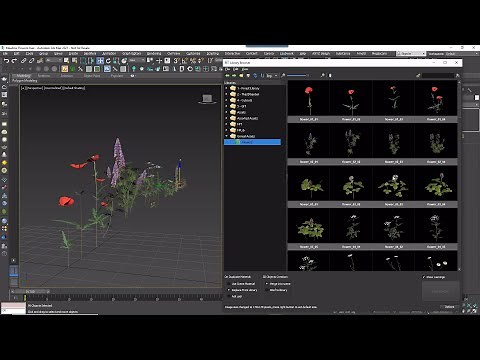This screenshot has width=480, height=360.
Task: Click the Perspective viewport label
Action: click(34, 88)
